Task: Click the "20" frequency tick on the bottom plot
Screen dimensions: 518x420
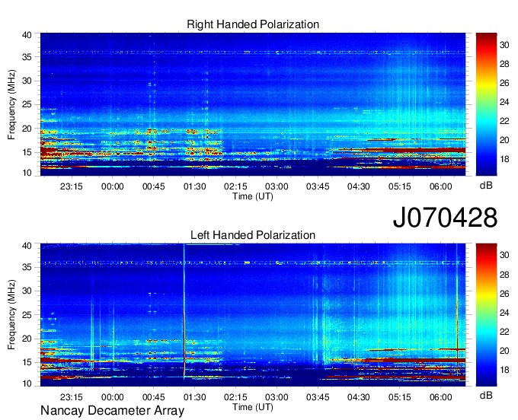Action: coord(27,339)
